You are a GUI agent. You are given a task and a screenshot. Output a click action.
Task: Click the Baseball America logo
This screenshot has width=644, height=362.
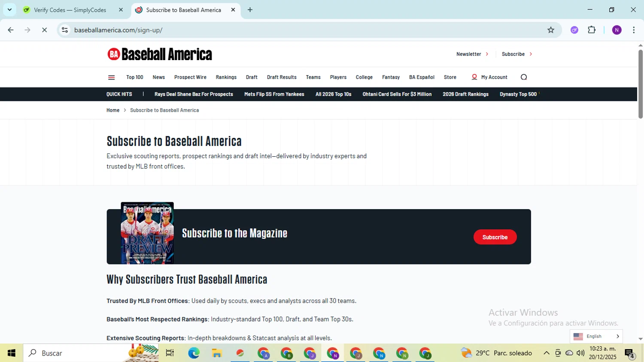[x=160, y=54]
